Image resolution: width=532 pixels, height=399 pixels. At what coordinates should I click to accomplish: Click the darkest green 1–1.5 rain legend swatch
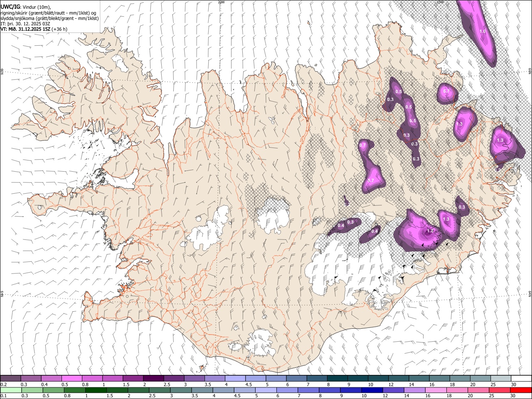tap(96, 390)
